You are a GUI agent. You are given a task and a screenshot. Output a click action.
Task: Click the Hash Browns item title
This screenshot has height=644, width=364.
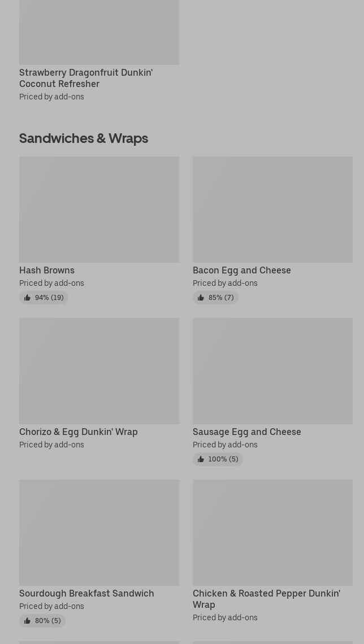pos(47,270)
